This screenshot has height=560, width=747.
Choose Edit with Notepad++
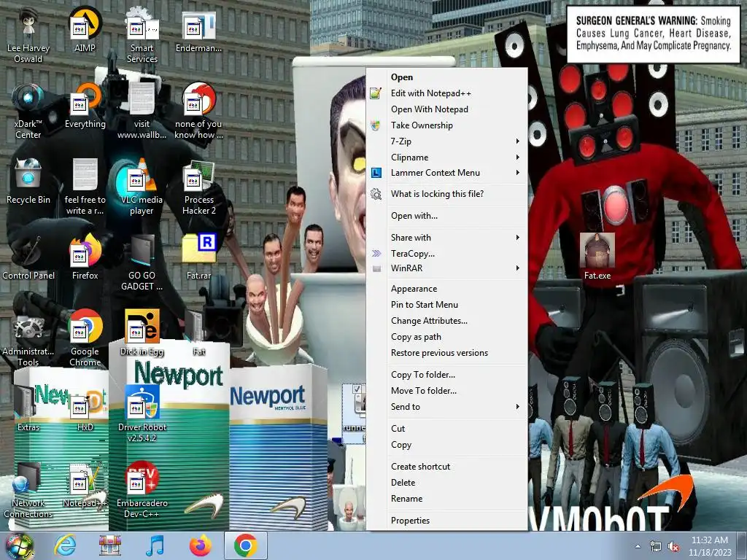click(x=455, y=93)
